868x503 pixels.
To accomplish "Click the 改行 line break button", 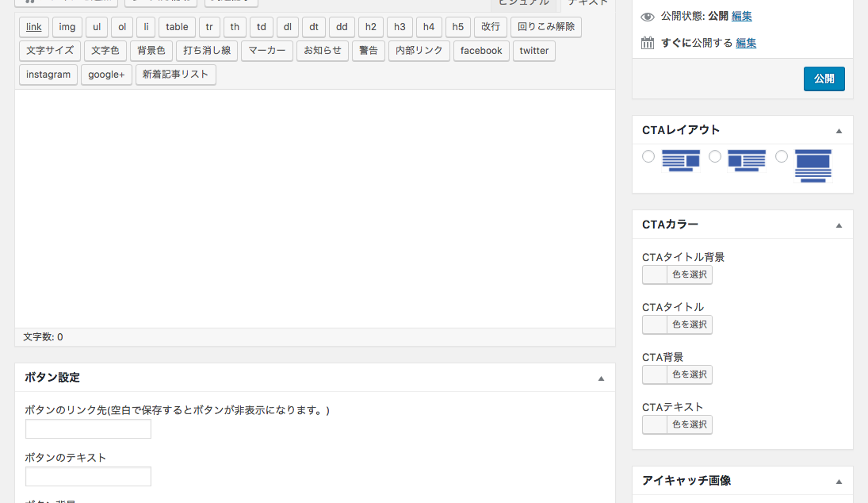I will 491,27.
